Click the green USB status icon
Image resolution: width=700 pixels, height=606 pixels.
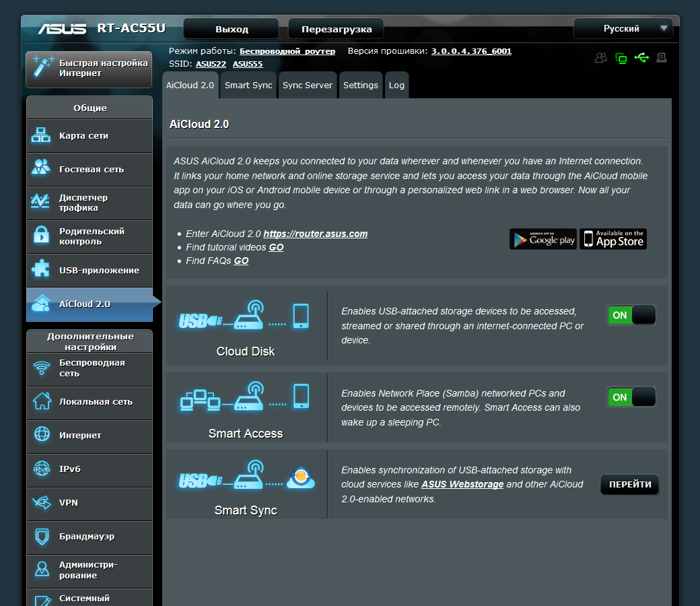tap(641, 58)
